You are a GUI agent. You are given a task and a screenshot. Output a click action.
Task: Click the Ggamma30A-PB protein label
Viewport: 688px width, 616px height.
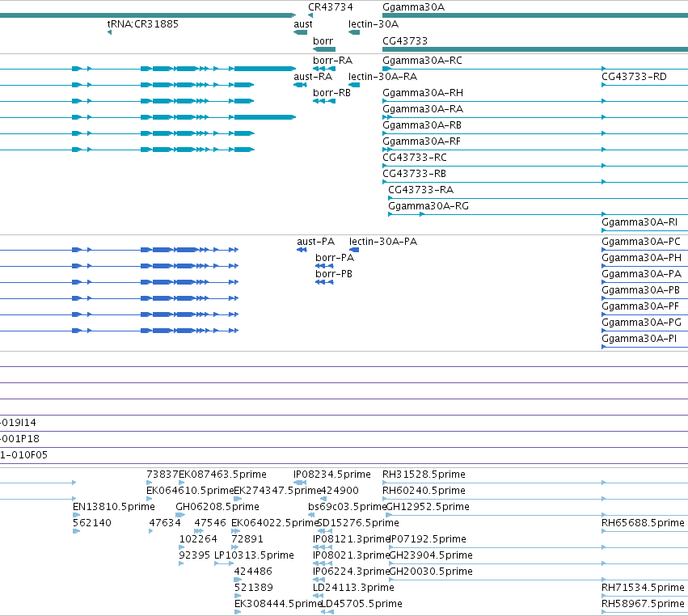click(640, 290)
